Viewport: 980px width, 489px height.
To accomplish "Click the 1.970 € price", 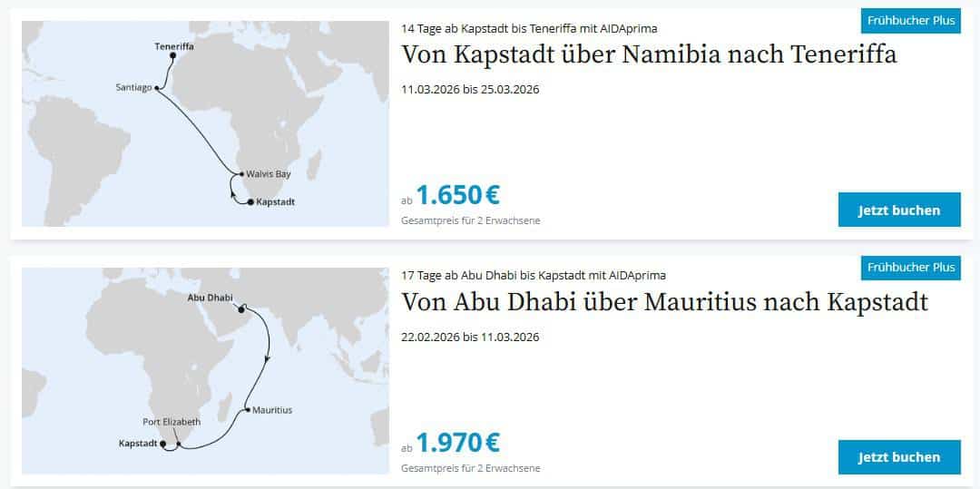I will (457, 442).
